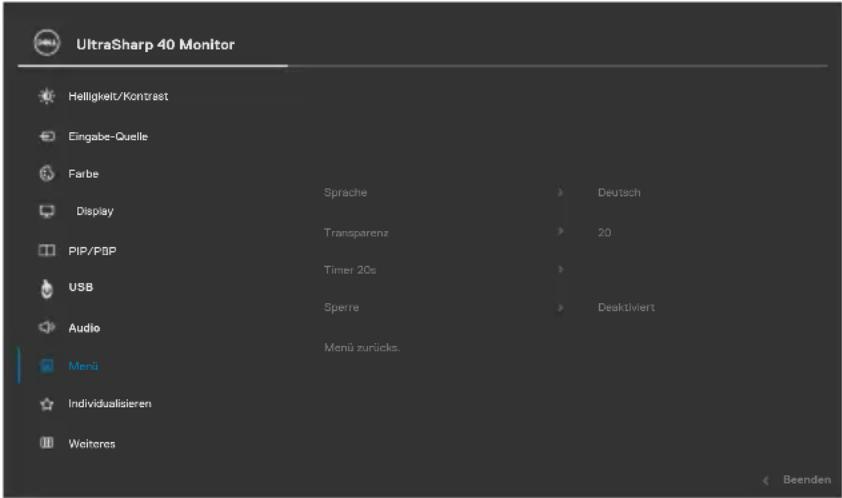
Task: Open the USB menu entry
Action: (x=81, y=287)
